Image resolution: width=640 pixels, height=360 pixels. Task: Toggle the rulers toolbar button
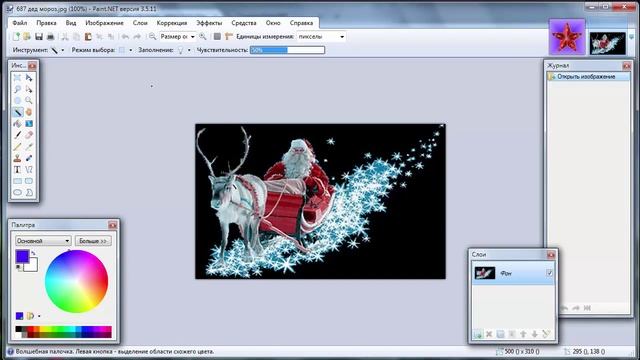point(229,37)
